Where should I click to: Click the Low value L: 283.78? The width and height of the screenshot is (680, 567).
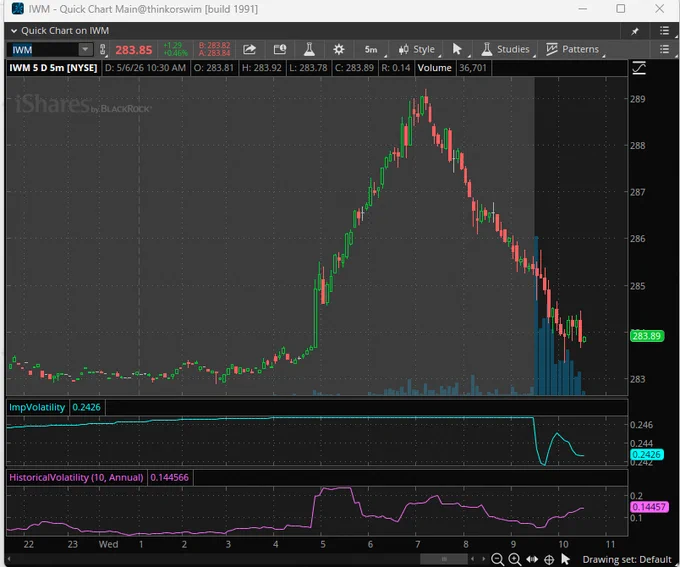tap(308, 68)
